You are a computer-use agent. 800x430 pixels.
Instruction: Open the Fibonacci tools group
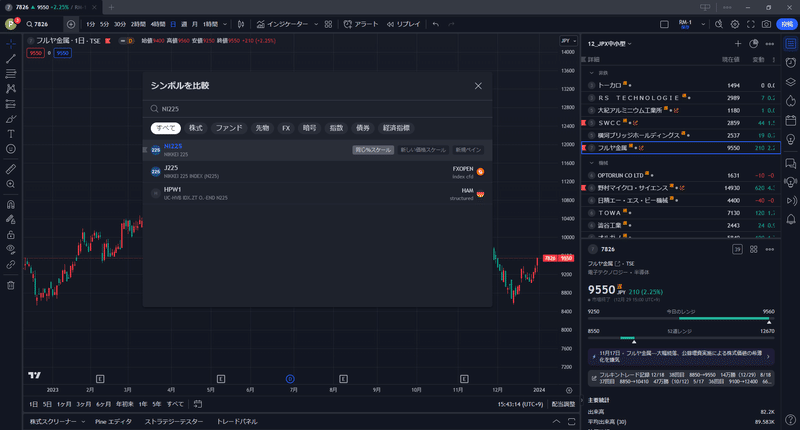[11, 74]
